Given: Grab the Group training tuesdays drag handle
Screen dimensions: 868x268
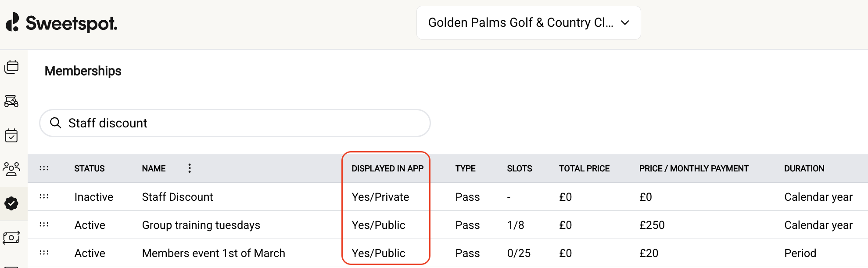Looking at the screenshot, I should coord(44,225).
